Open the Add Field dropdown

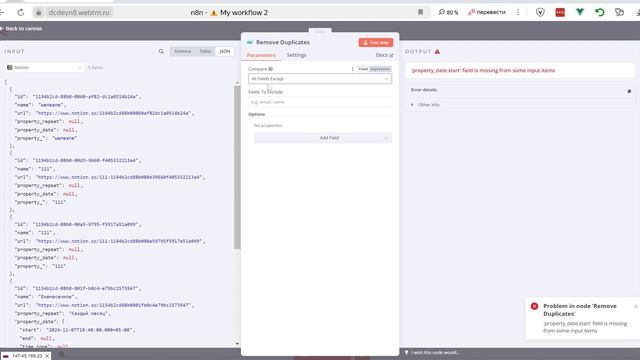click(322, 138)
